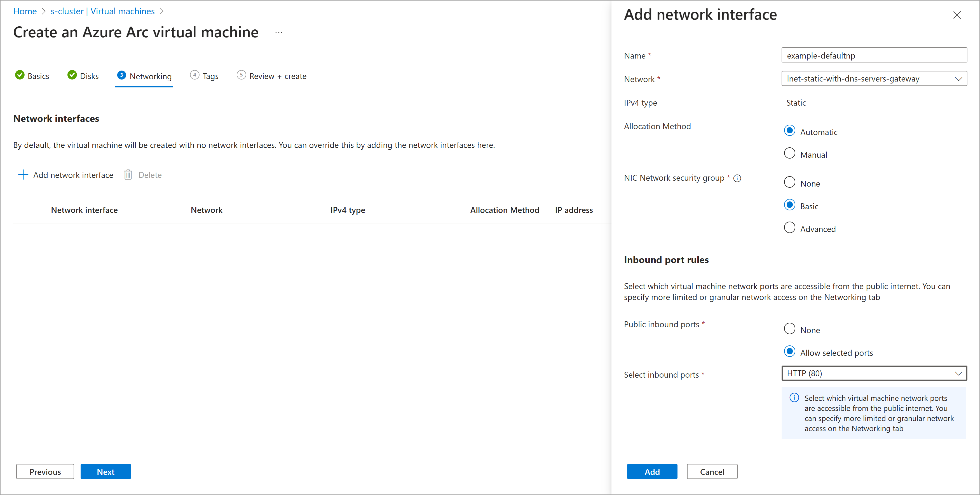Expand the breadcrumb chevron after Virtual machines

click(162, 11)
